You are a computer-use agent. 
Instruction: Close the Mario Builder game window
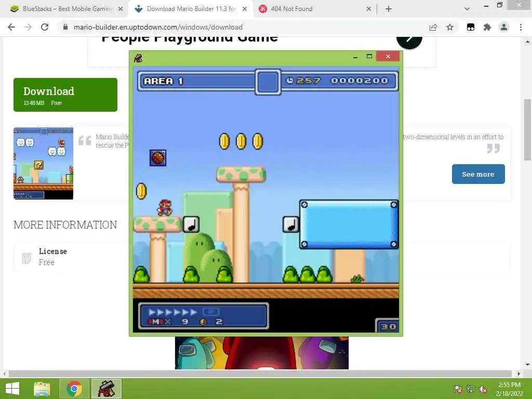(388, 56)
